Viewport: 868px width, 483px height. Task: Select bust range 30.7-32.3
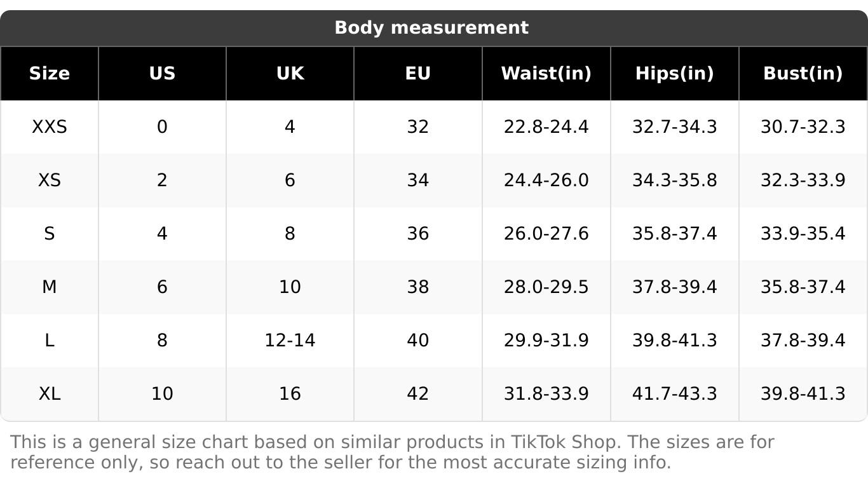(803, 127)
